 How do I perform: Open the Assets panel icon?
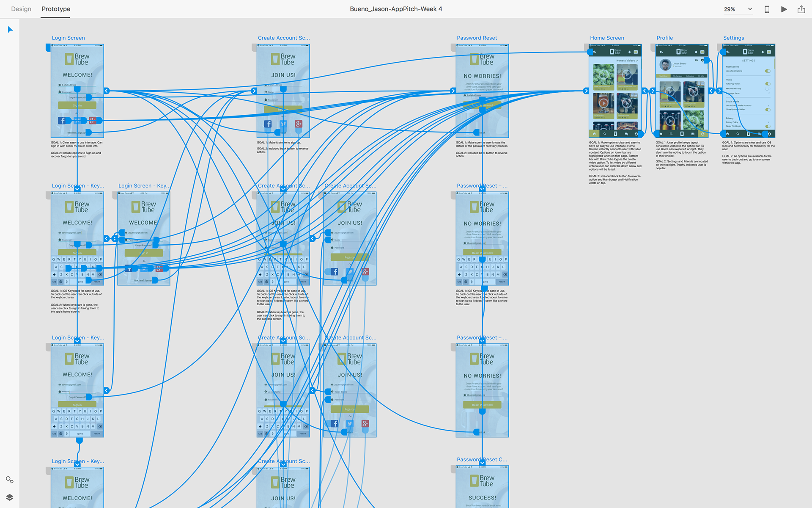pos(9,480)
